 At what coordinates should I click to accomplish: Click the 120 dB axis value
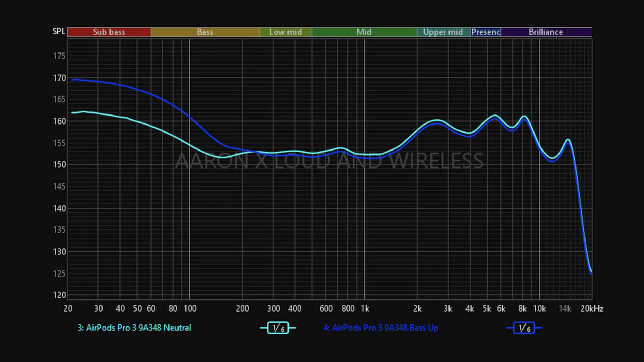pos(59,295)
